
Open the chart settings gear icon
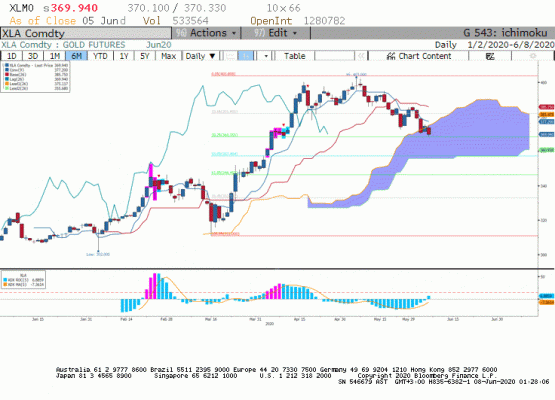click(x=532, y=56)
